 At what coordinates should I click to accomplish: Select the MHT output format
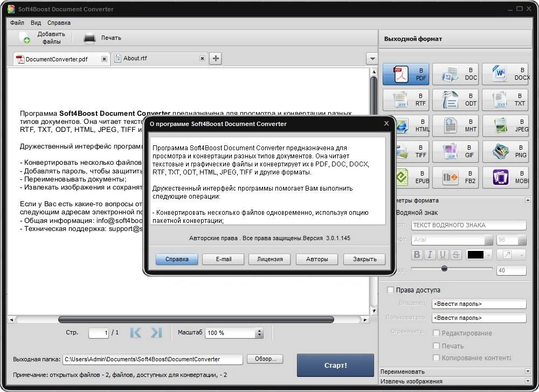(x=455, y=125)
